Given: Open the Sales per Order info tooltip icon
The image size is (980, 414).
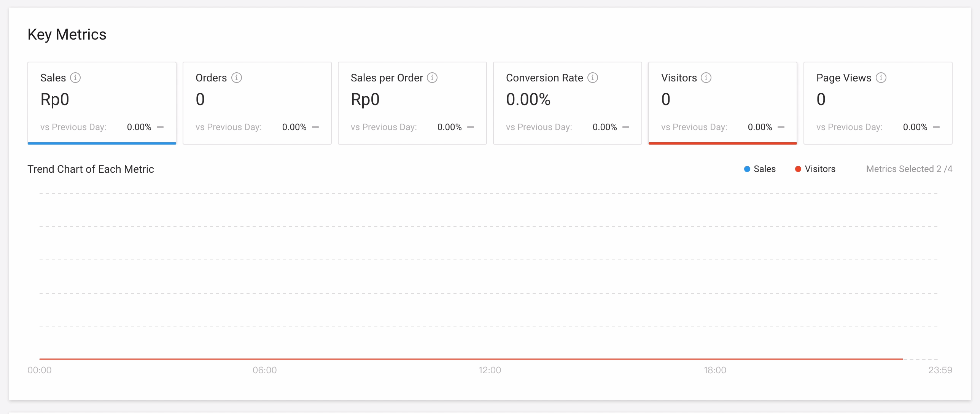Looking at the screenshot, I should click(432, 78).
